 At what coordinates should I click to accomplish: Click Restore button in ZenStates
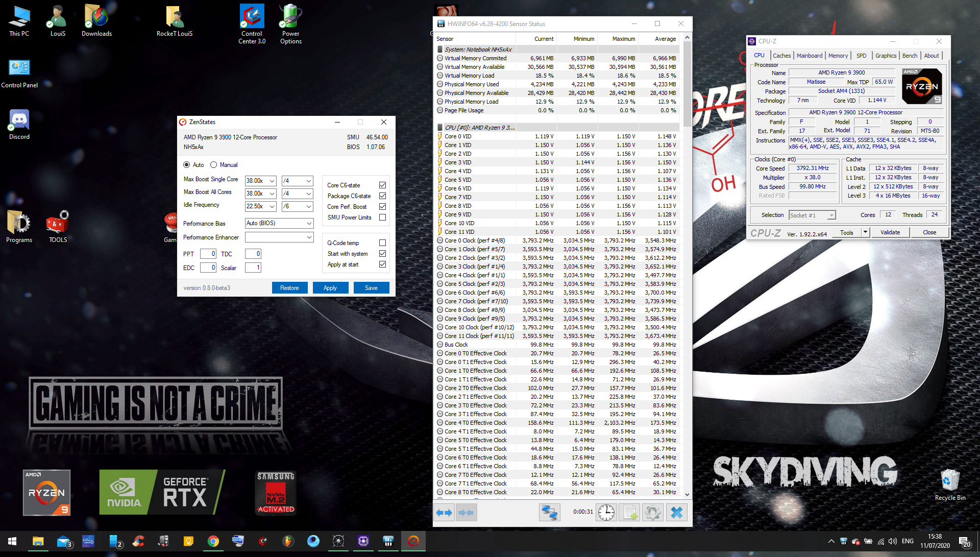click(x=289, y=288)
